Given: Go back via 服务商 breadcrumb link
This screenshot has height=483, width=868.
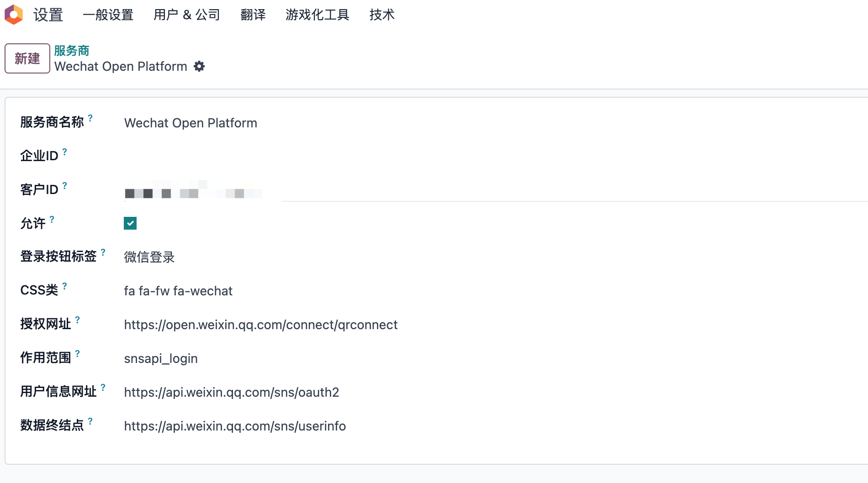Looking at the screenshot, I should [x=72, y=51].
